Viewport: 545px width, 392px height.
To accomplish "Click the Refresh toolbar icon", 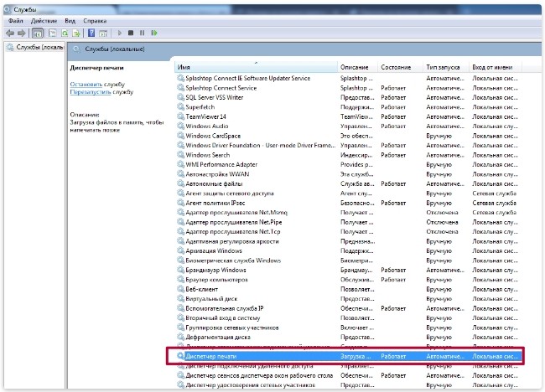I will pyautogui.click(x=65, y=33).
